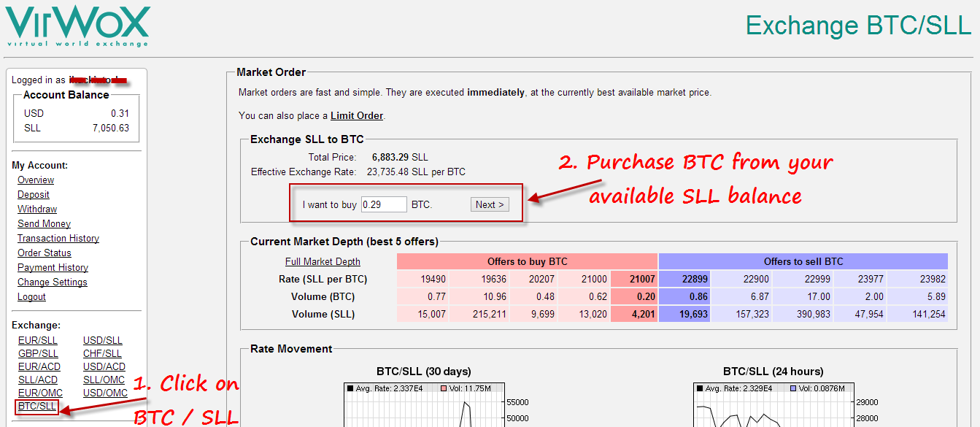Select SLL/OMC exchange
The image size is (980, 427).
pyautogui.click(x=104, y=380)
